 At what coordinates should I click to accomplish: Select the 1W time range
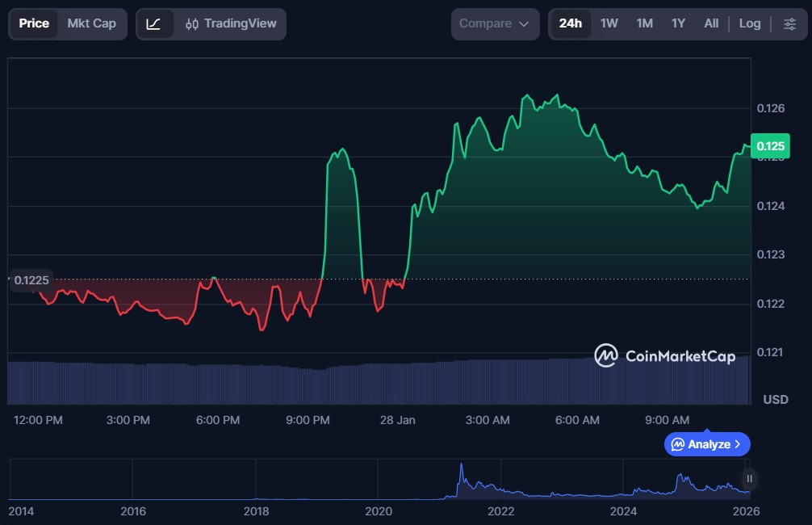pyautogui.click(x=609, y=24)
